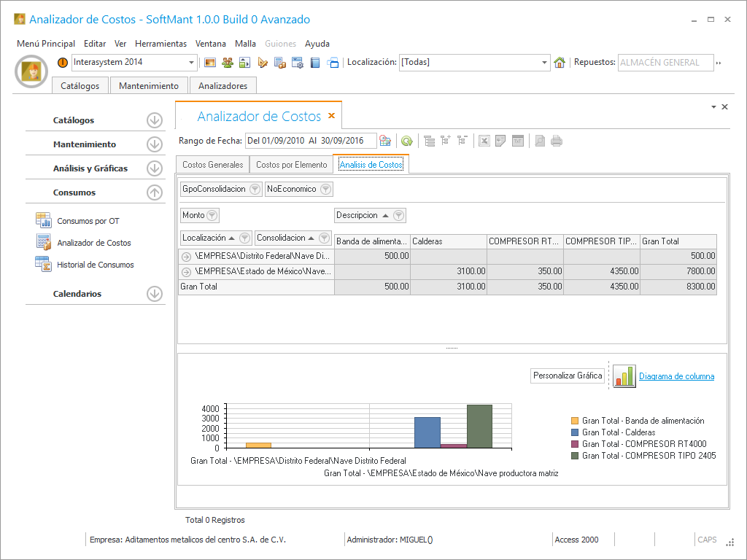Open Historial de Consumos in sidebar
Image resolution: width=747 pixels, height=560 pixels.
coord(95,265)
